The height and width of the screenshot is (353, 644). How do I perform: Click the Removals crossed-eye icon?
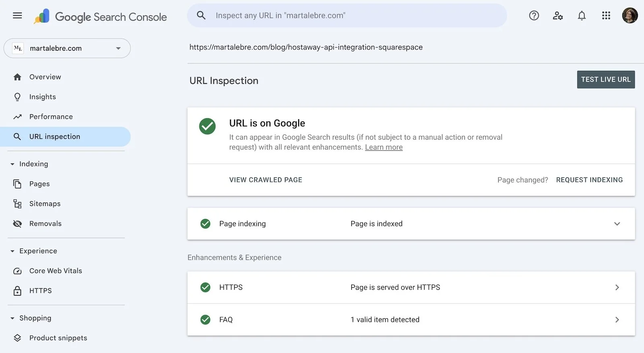point(17,224)
